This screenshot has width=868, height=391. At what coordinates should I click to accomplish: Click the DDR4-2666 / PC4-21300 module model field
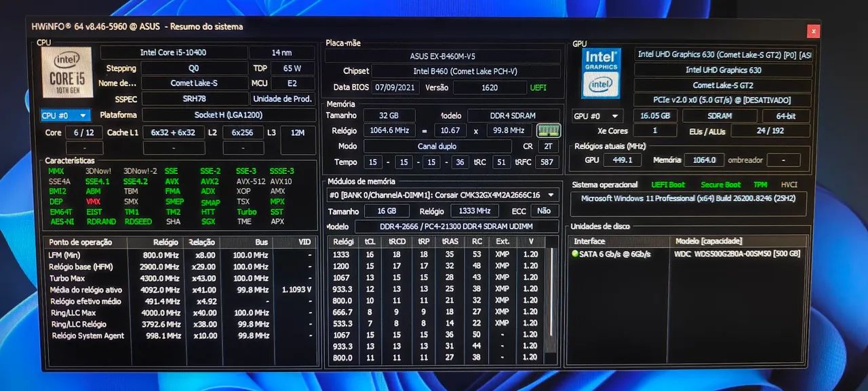pos(457,227)
